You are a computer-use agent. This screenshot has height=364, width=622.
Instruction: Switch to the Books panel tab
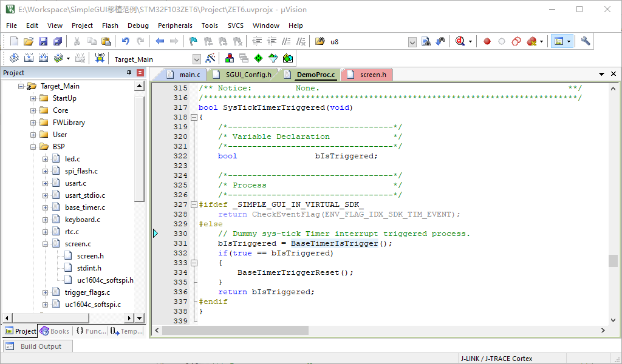[55, 331]
